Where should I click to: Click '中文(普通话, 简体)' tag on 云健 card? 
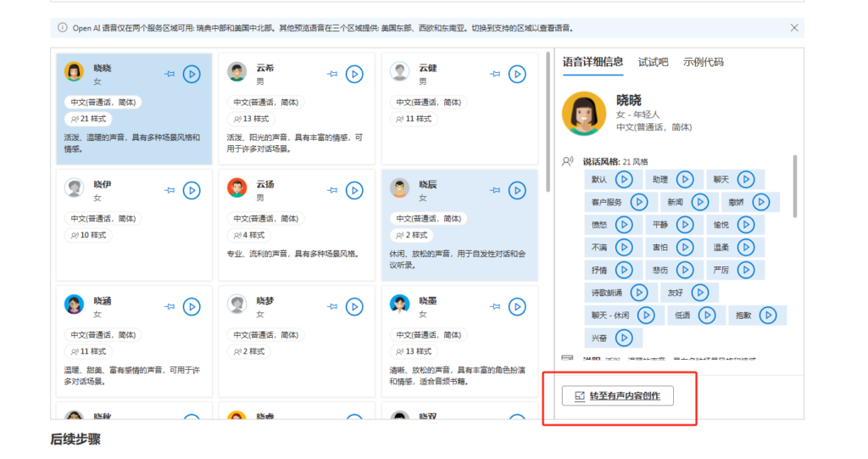(429, 102)
